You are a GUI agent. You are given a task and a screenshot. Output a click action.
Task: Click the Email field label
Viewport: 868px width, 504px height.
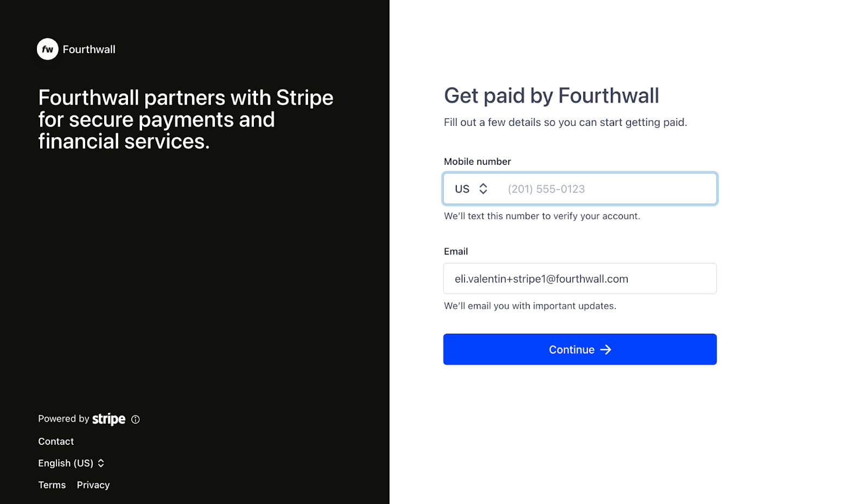pyautogui.click(x=456, y=252)
